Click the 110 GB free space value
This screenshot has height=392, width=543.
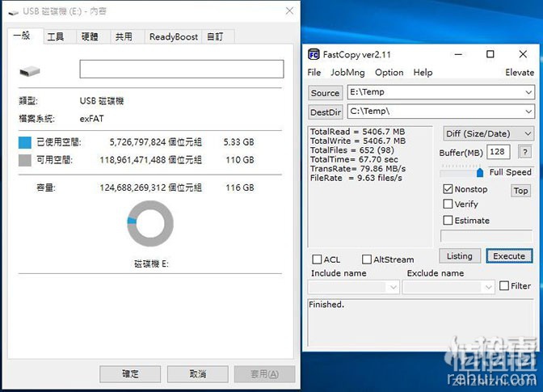[x=240, y=160]
